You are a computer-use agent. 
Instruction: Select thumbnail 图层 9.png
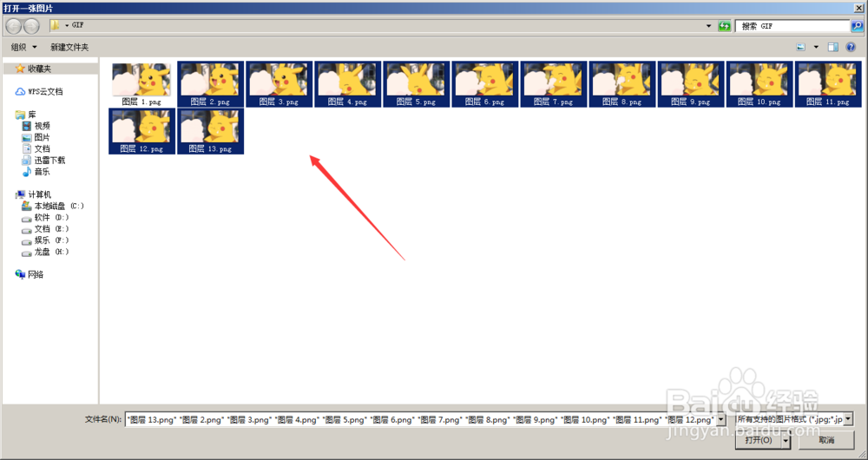click(x=691, y=84)
